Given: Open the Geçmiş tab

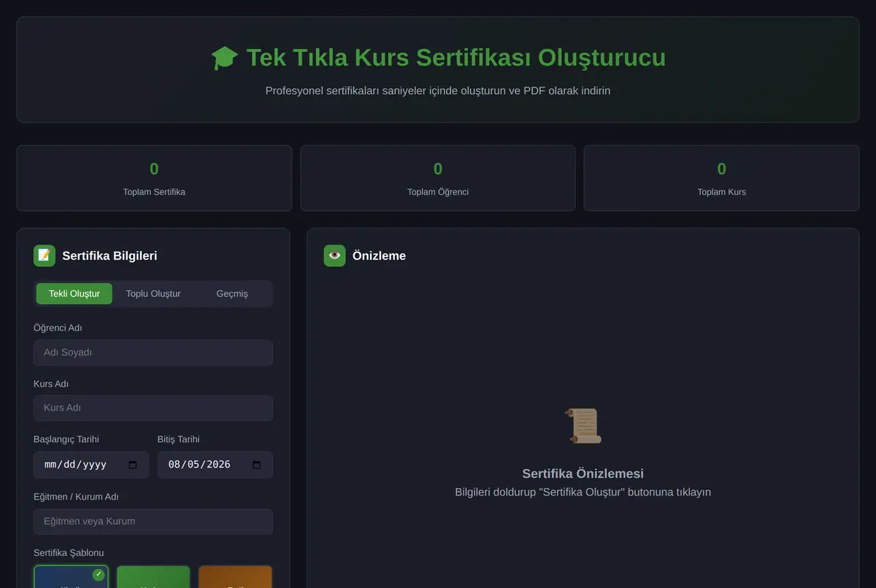Looking at the screenshot, I should point(232,293).
